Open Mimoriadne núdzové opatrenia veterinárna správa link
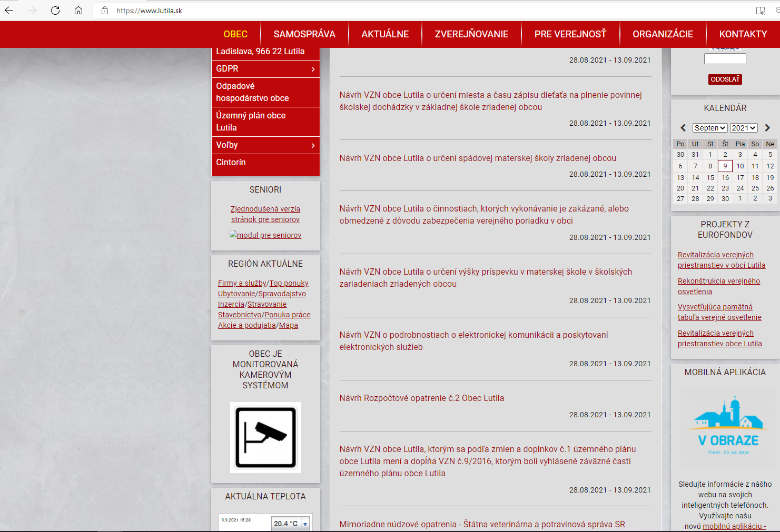Screen dimensions: 780x532 [x=482, y=525]
